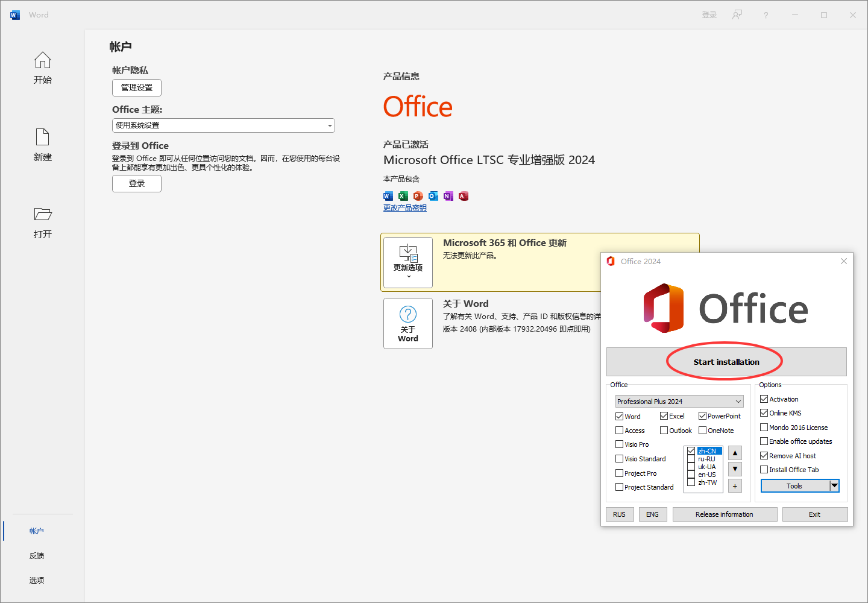This screenshot has width=868, height=603.
Task: Click the change product key (更改产品密钥) link
Action: pos(404,208)
